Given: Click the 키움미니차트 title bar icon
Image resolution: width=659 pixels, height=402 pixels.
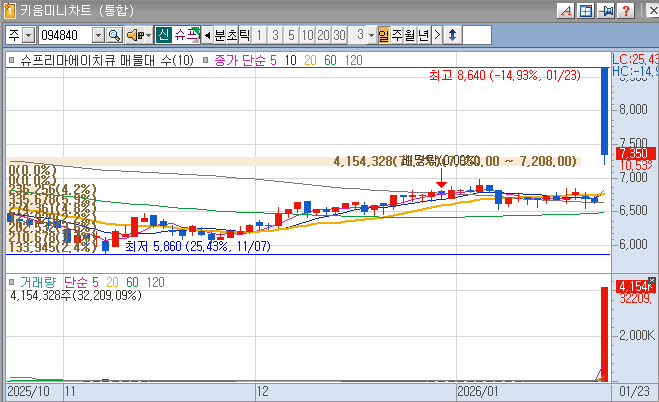Looking at the screenshot, I should pyautogui.click(x=9, y=11).
